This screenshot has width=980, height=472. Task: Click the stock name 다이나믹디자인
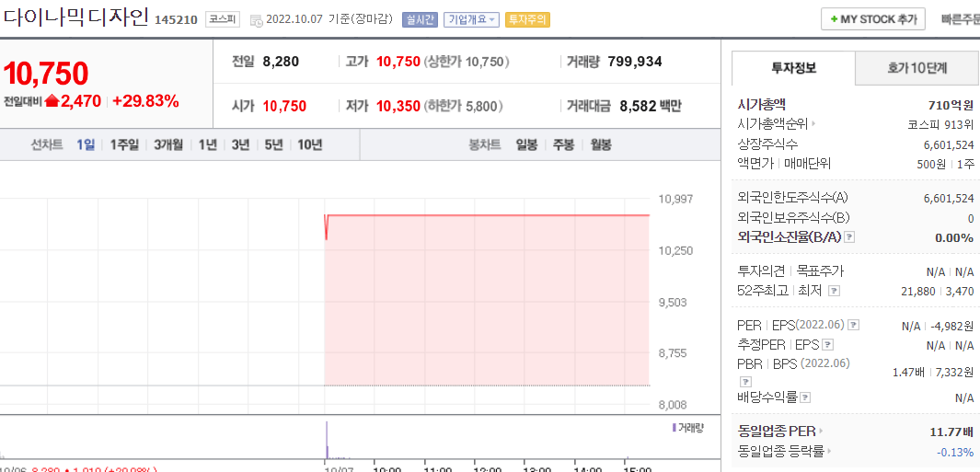[75, 18]
